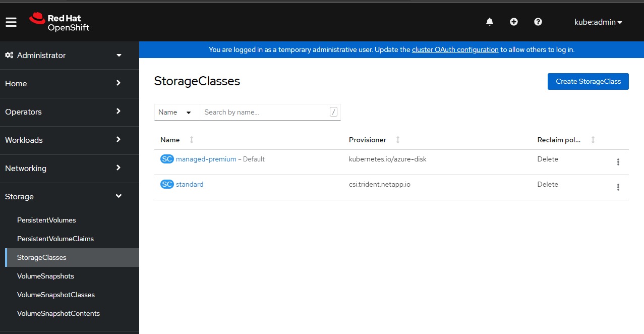Open the notifications bell drawer
The width and height of the screenshot is (644, 334).
tap(489, 22)
